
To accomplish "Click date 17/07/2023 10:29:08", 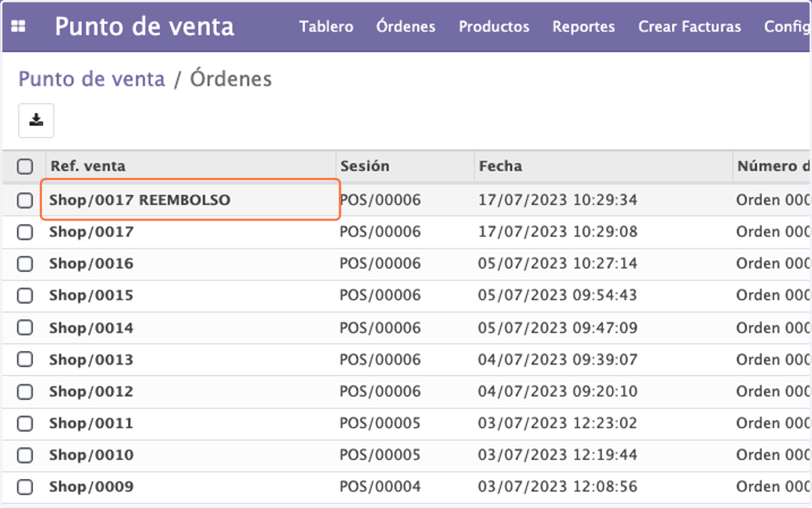I will [x=558, y=232].
